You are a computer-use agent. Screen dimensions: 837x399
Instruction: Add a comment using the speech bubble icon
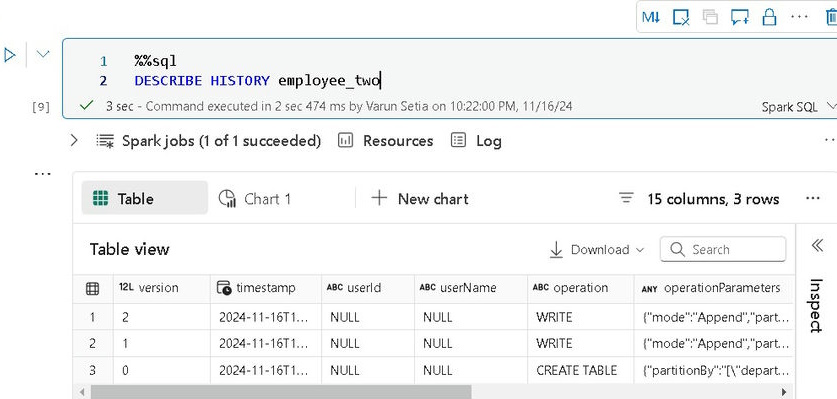coord(739,17)
